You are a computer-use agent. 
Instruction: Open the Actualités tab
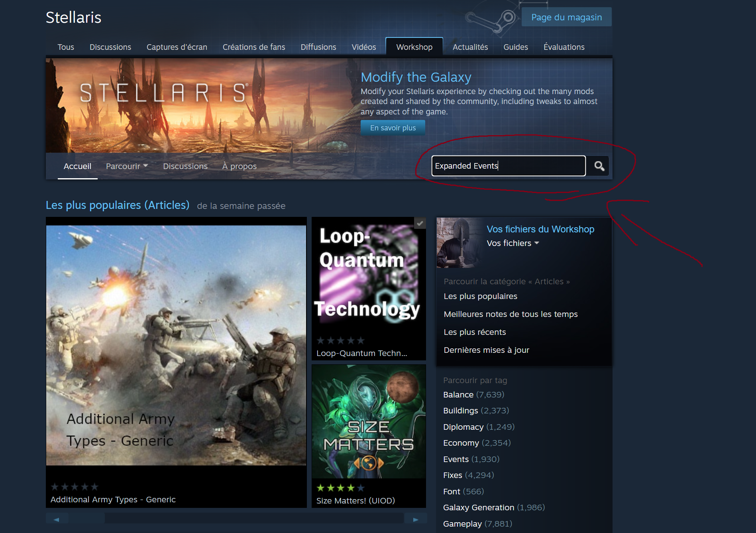[x=470, y=47]
